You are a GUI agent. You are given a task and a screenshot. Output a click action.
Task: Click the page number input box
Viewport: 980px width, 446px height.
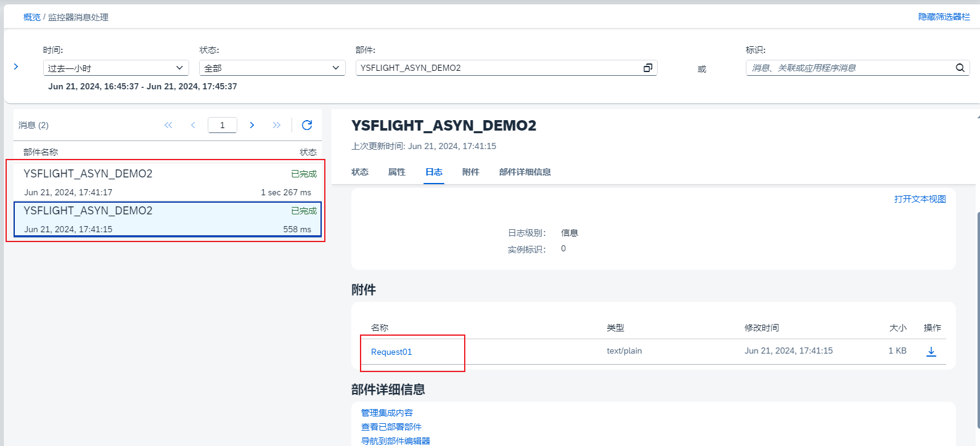(x=223, y=125)
